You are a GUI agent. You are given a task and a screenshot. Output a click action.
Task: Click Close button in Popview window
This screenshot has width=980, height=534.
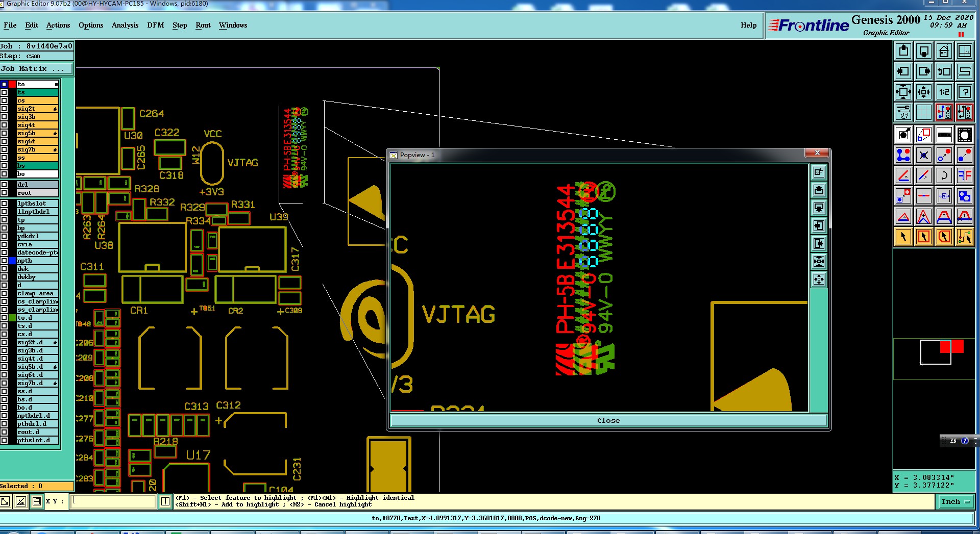608,421
